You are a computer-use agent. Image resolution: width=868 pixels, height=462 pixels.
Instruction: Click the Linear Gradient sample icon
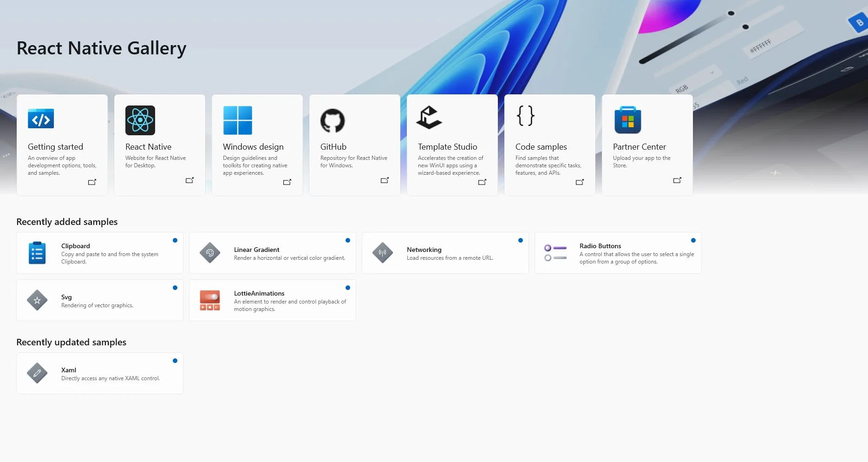[210, 253]
